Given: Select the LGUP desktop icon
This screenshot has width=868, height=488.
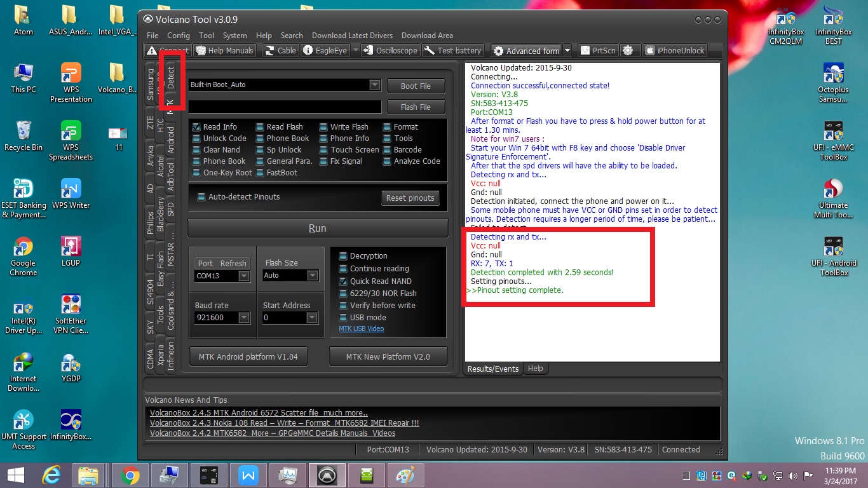Looking at the screenshot, I should click(x=71, y=252).
